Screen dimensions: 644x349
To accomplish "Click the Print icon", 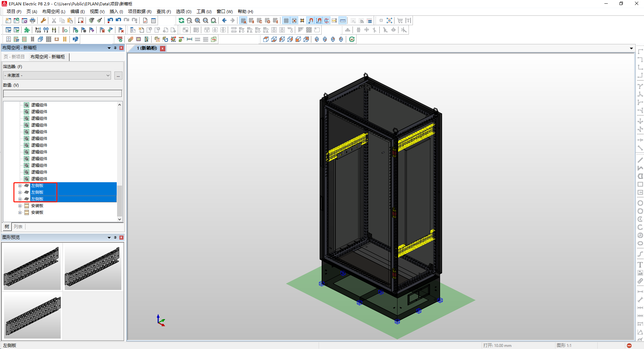I will (x=33, y=20).
